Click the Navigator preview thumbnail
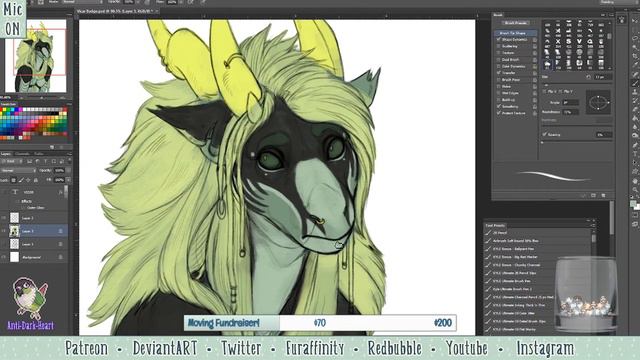 coord(36,56)
